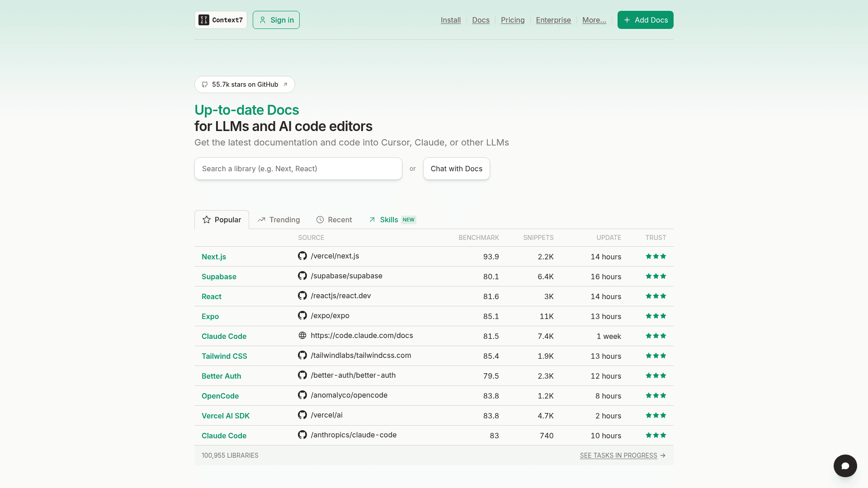Image resolution: width=868 pixels, height=488 pixels.
Task: Click the GitHub icon next to /expo/expo
Action: [302, 315]
